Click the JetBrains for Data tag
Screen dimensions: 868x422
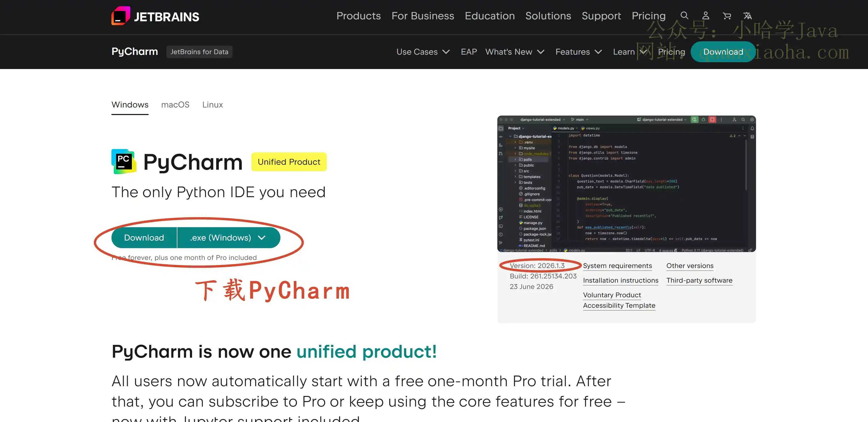(199, 52)
